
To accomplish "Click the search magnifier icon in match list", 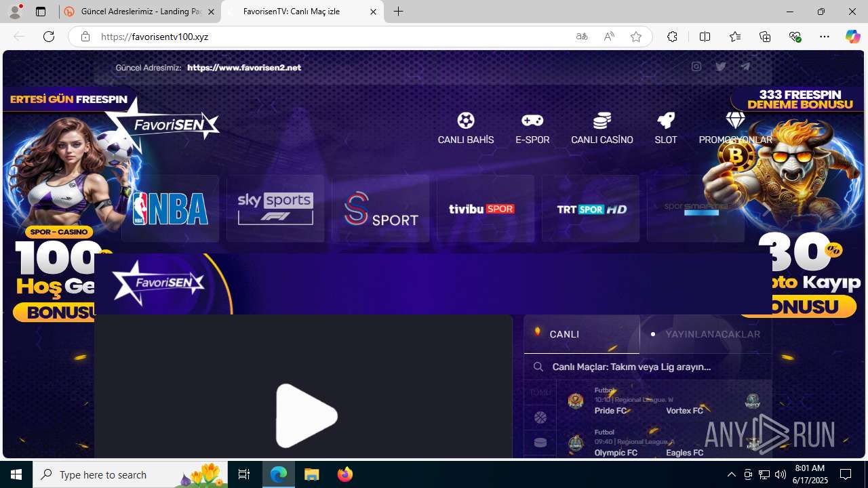I will point(538,367).
